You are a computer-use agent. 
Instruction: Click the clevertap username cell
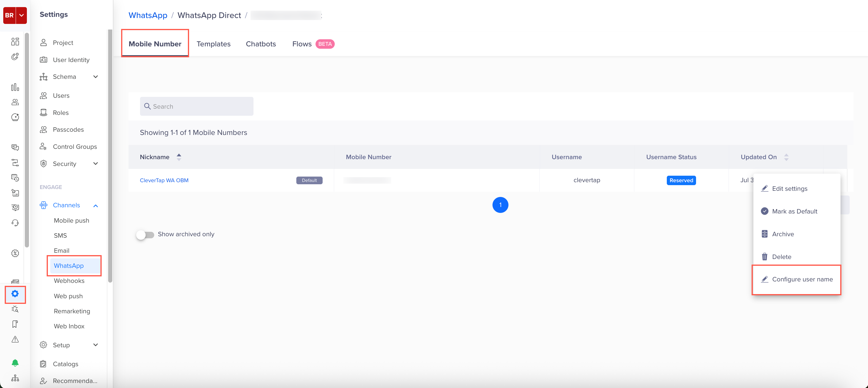point(587,180)
